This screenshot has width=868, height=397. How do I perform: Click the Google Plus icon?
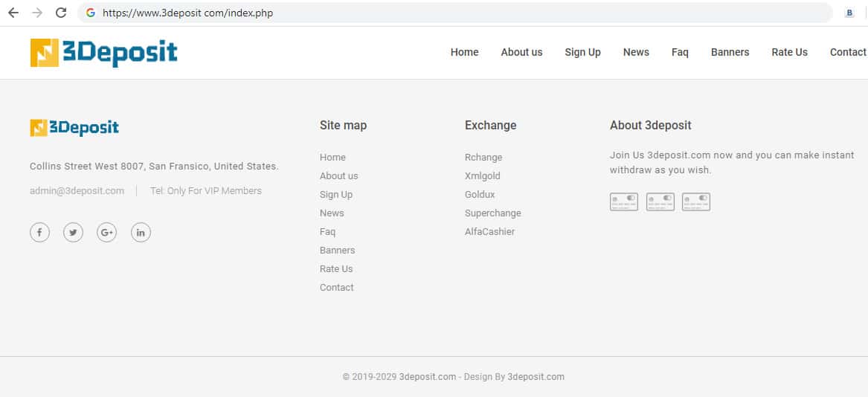pyautogui.click(x=107, y=233)
